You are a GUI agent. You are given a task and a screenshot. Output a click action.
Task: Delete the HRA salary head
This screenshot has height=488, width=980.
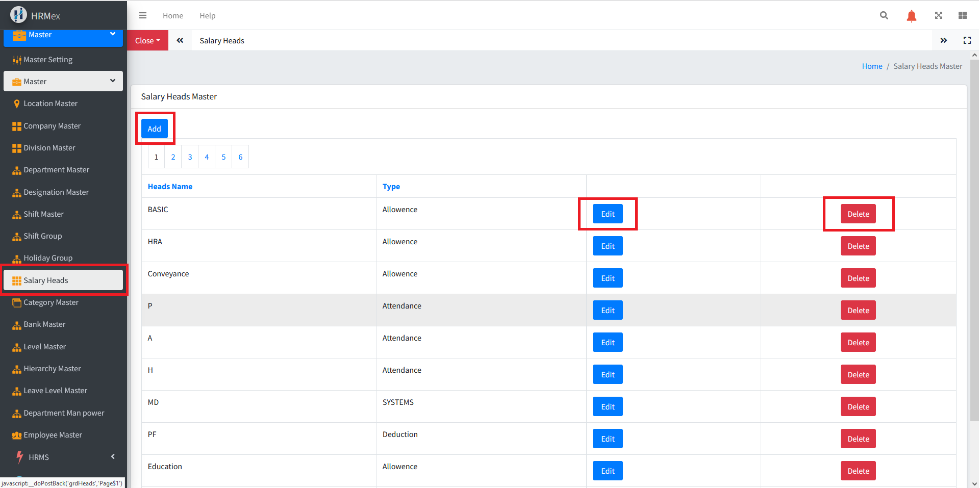click(858, 246)
